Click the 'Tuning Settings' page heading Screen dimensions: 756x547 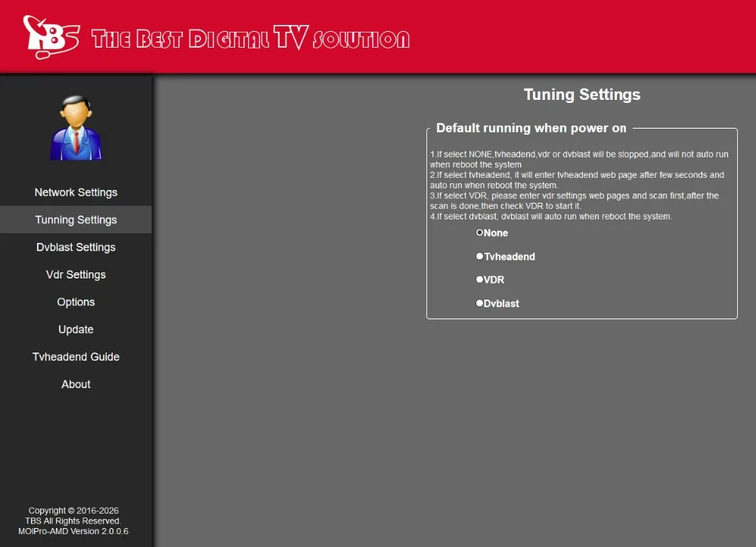tap(582, 95)
